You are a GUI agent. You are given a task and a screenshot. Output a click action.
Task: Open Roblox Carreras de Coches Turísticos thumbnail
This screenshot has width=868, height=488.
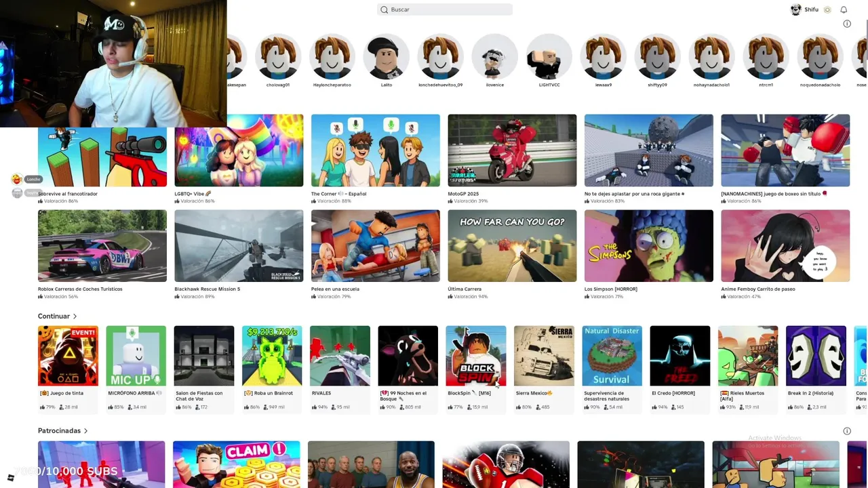point(102,246)
